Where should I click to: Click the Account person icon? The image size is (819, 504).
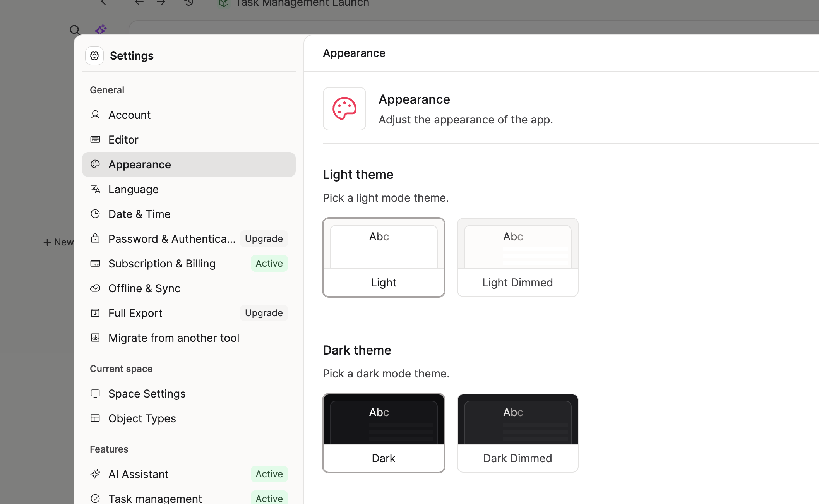coord(95,115)
